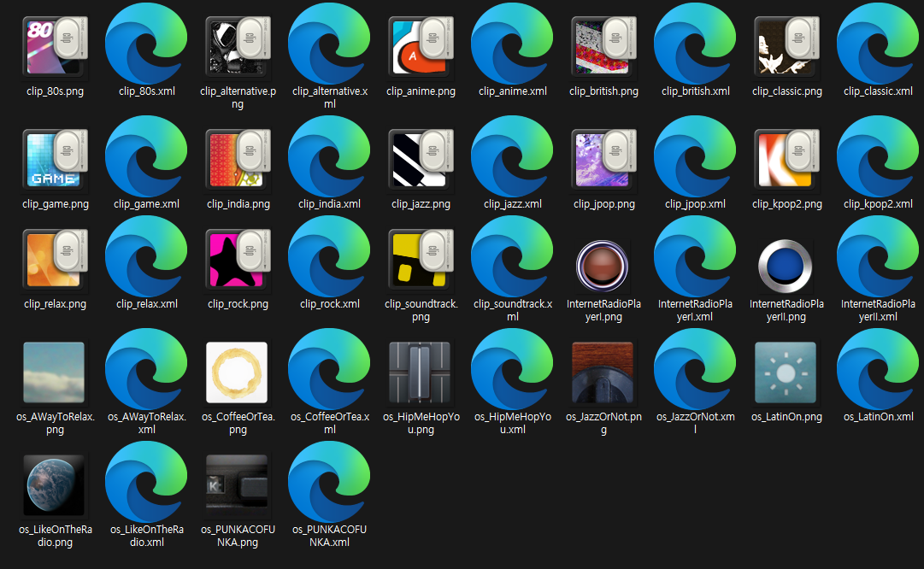
Task: Select the clip_soundtrack.png yellow icon
Action: pos(421,259)
